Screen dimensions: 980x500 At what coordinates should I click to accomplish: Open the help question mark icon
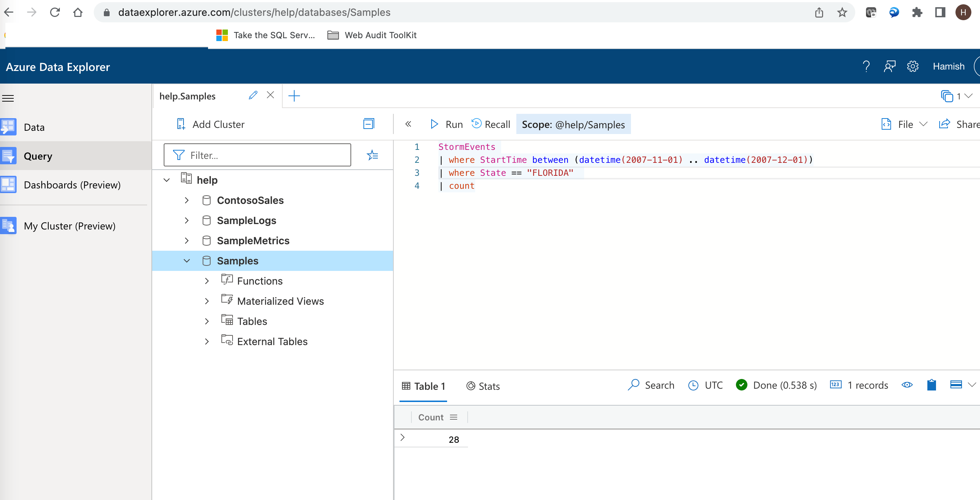866,67
